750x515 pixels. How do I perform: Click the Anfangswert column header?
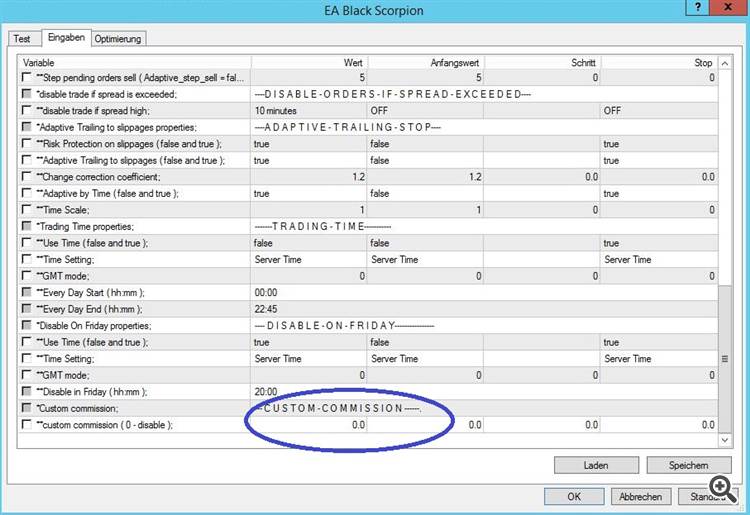[425, 63]
